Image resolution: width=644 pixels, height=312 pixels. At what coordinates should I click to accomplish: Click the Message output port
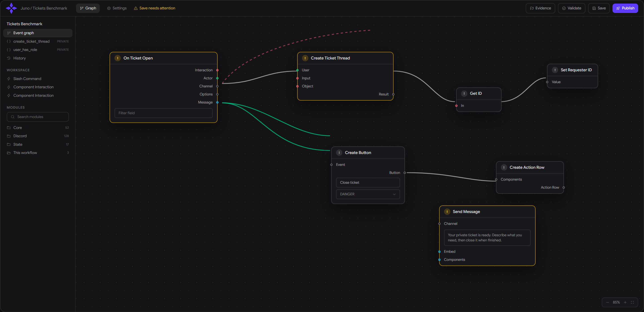point(217,102)
